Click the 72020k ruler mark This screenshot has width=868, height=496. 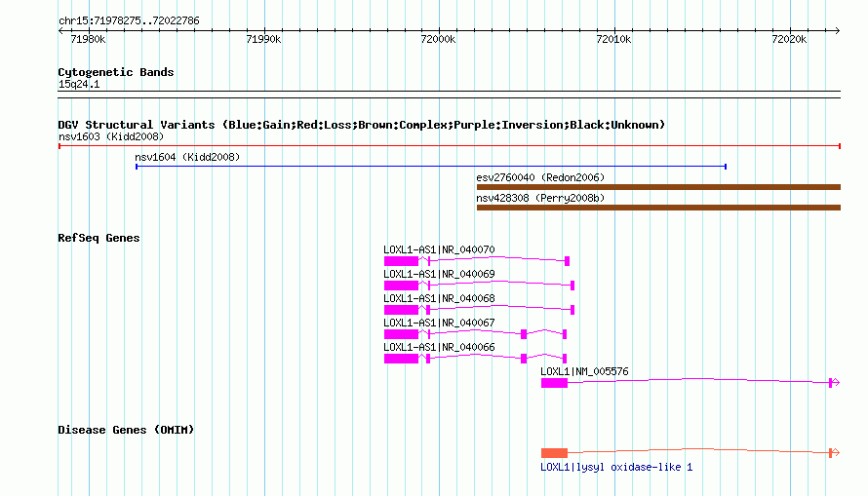tap(789, 39)
